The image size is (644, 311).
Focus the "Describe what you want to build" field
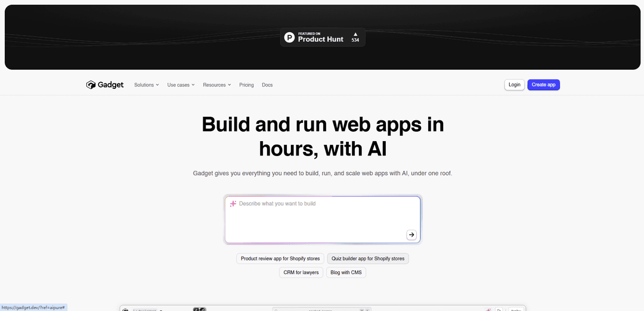tap(323, 219)
